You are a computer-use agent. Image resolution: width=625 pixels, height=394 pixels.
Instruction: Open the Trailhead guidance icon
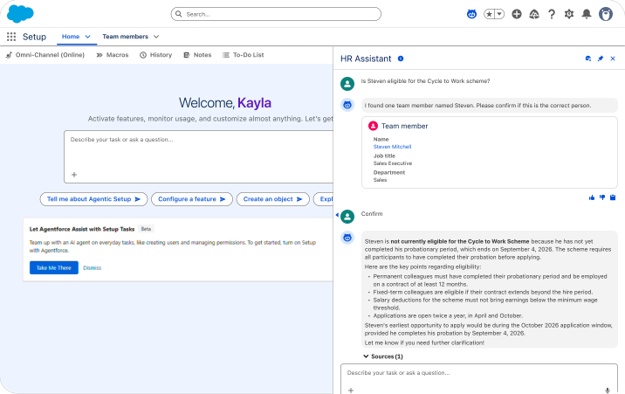point(534,14)
